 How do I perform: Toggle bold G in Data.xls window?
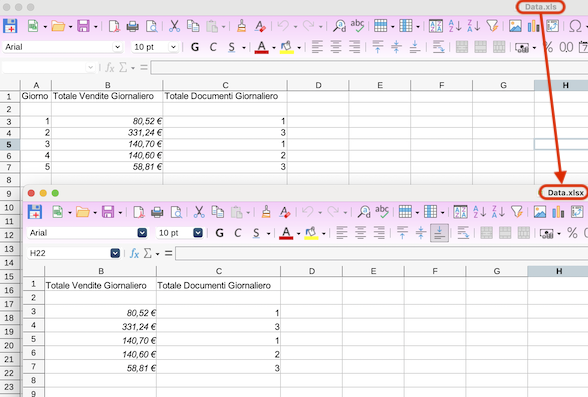coord(195,47)
